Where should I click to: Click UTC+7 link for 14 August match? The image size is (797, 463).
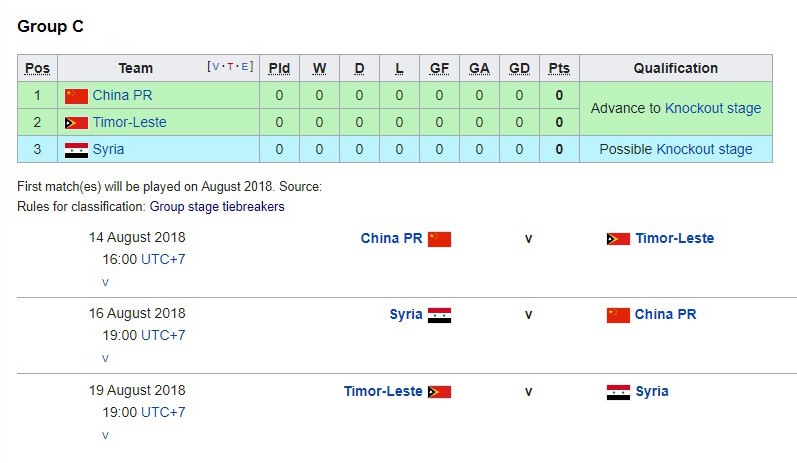pos(163,259)
